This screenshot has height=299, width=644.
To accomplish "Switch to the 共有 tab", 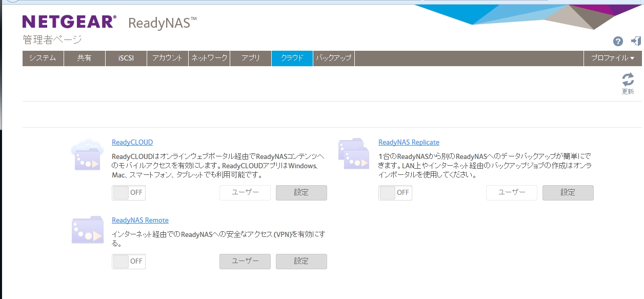I will click(85, 58).
